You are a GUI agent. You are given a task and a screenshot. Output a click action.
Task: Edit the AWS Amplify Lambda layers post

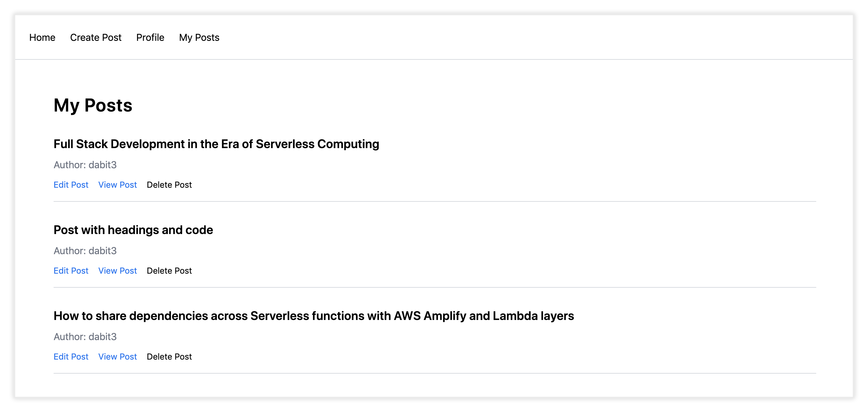70,357
